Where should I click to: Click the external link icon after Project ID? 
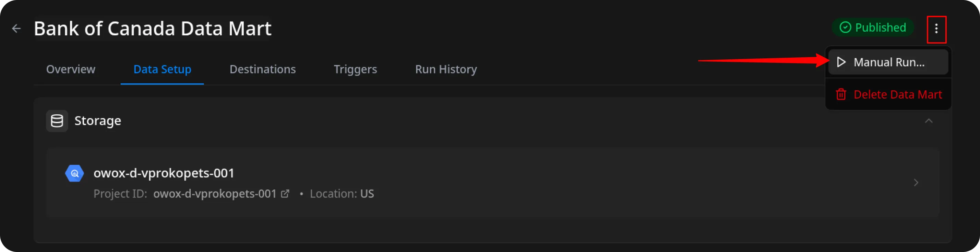click(x=285, y=194)
